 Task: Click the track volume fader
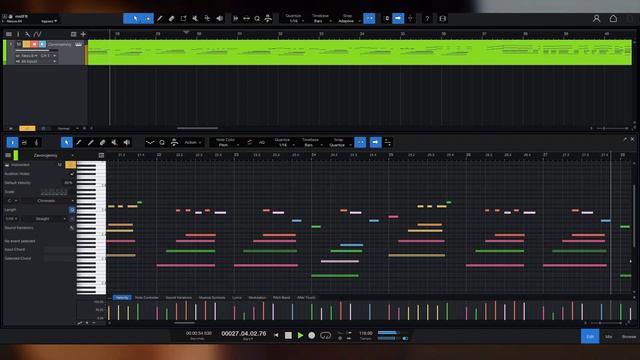38,51
